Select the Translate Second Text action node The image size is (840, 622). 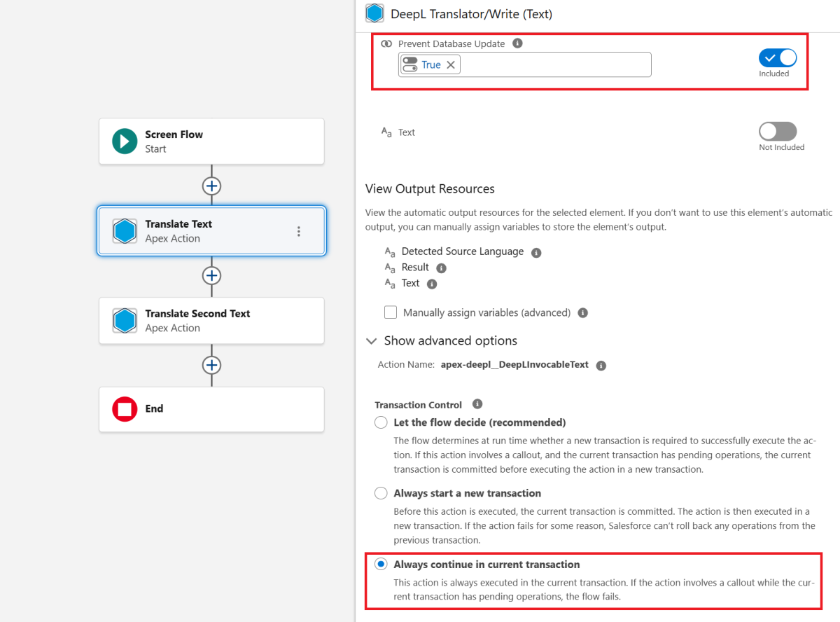click(x=211, y=321)
